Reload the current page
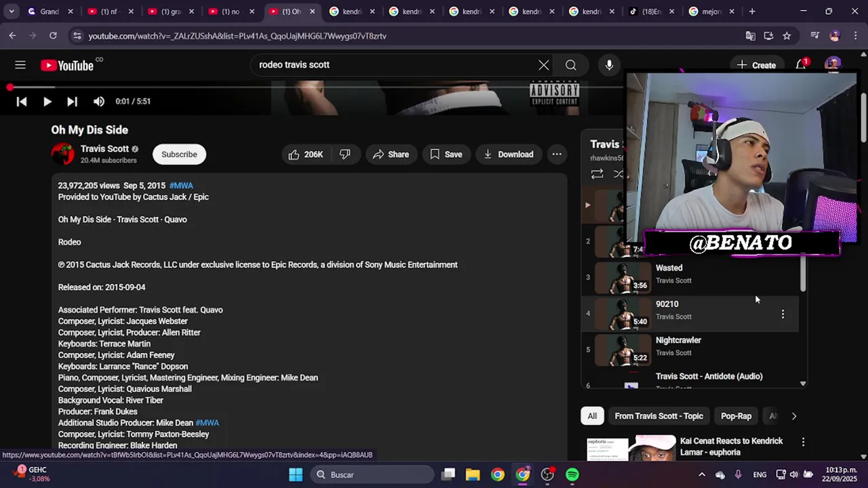The height and width of the screenshot is (488, 868). (x=53, y=36)
